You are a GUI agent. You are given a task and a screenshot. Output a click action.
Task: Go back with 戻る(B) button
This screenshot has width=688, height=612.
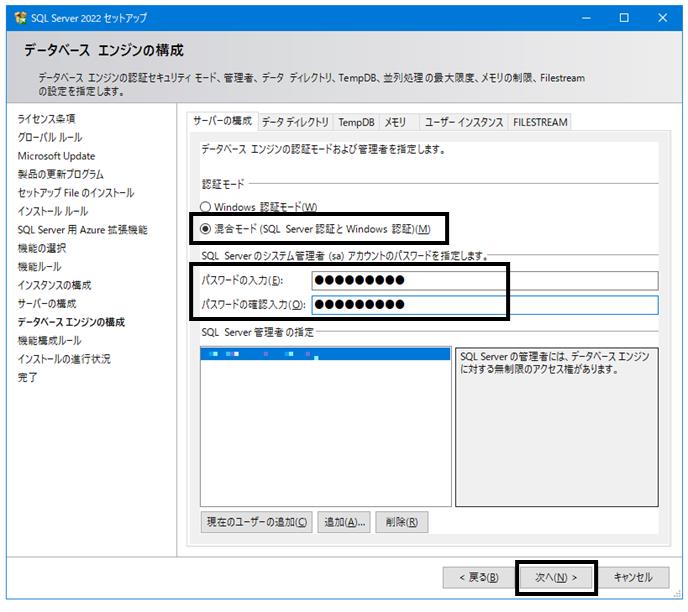pyautogui.click(x=479, y=577)
